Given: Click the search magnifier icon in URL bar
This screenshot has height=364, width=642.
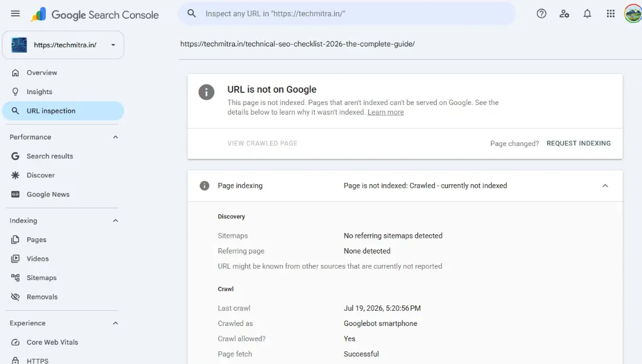Looking at the screenshot, I should (191, 13).
